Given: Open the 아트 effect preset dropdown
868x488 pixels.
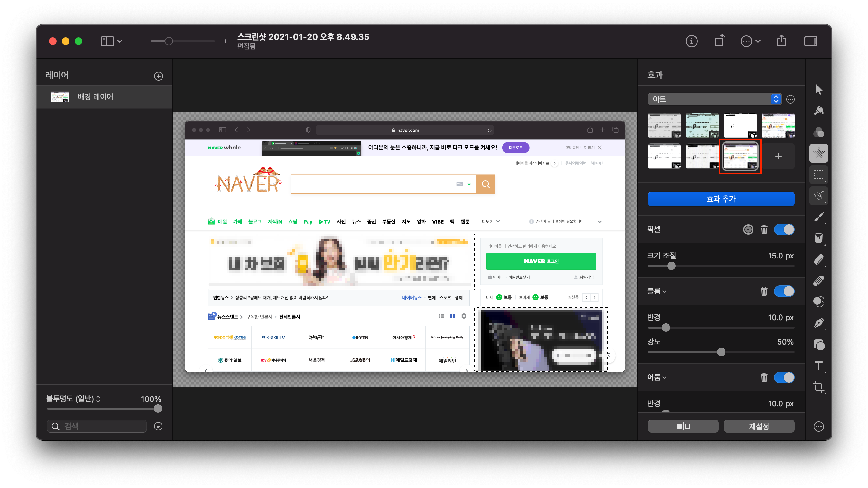Looking at the screenshot, I should coord(714,99).
